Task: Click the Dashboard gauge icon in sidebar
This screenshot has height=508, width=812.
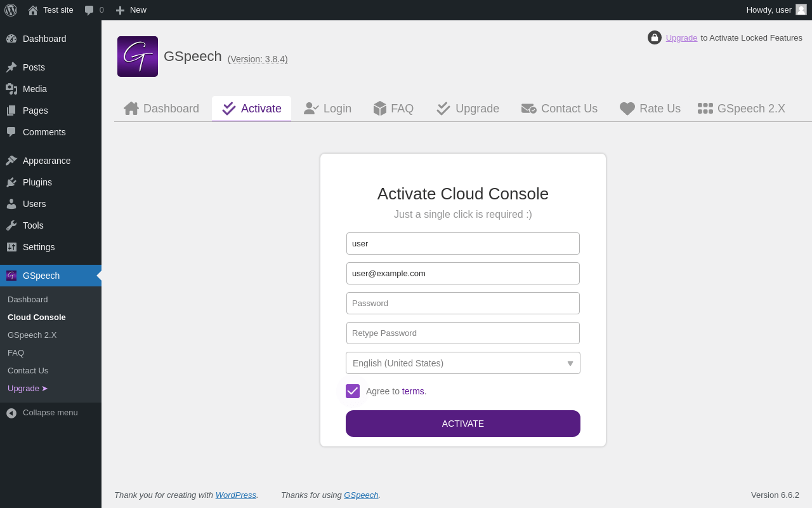Action: click(11, 39)
